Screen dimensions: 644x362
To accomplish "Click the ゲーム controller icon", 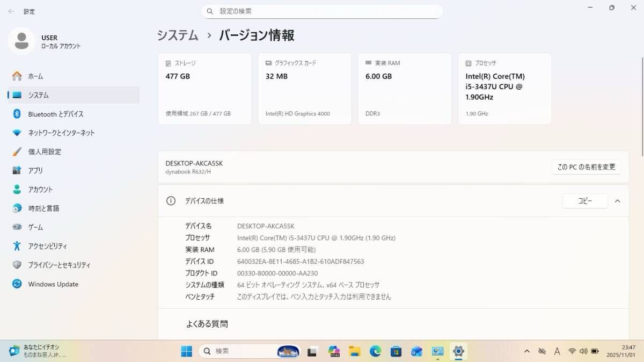I will point(17,227).
